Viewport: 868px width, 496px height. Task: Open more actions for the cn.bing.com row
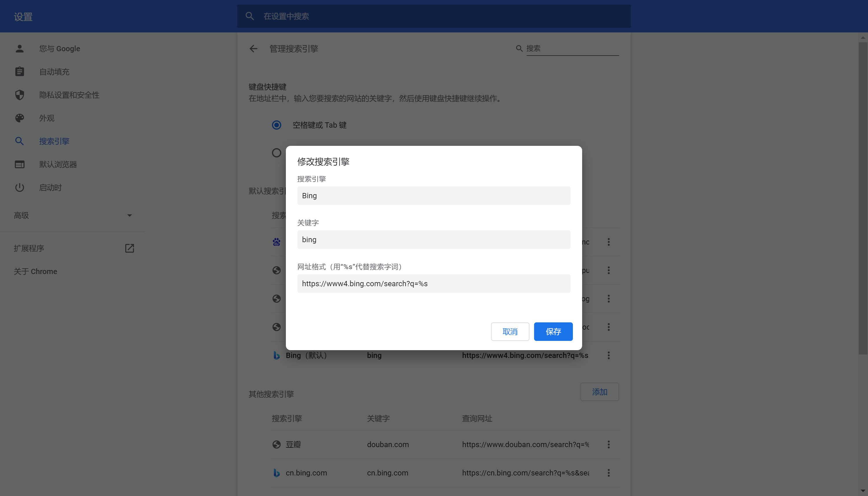click(608, 473)
